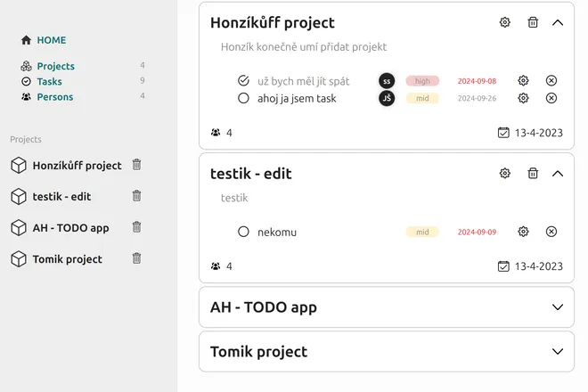
Task: Click trash icon beside testik - edit in sidebar
Action: pos(136,196)
